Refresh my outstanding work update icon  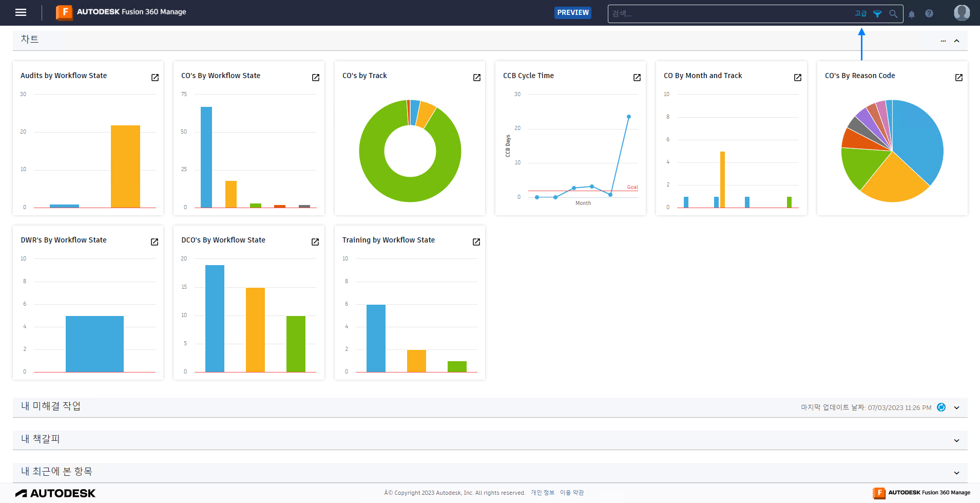pos(941,407)
